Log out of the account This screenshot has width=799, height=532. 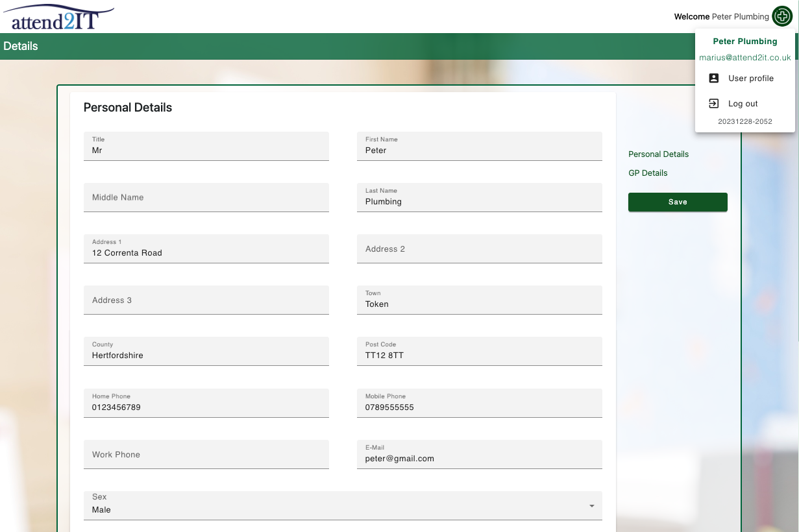(743, 103)
